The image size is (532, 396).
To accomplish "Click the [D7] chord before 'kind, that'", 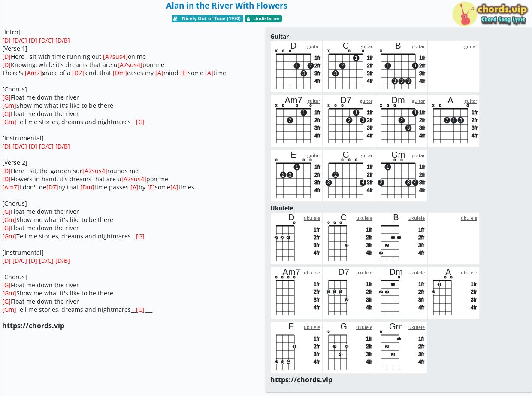I will point(78,73).
